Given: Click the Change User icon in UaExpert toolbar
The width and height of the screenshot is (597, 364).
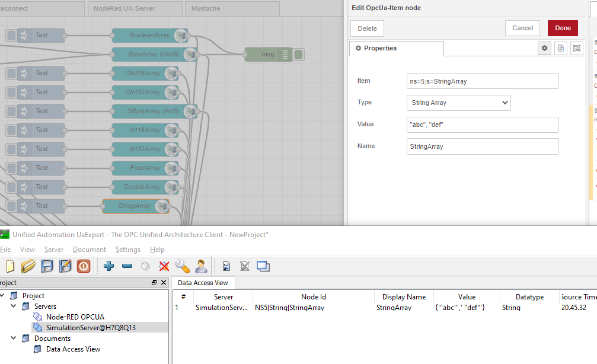Looking at the screenshot, I should [201, 266].
